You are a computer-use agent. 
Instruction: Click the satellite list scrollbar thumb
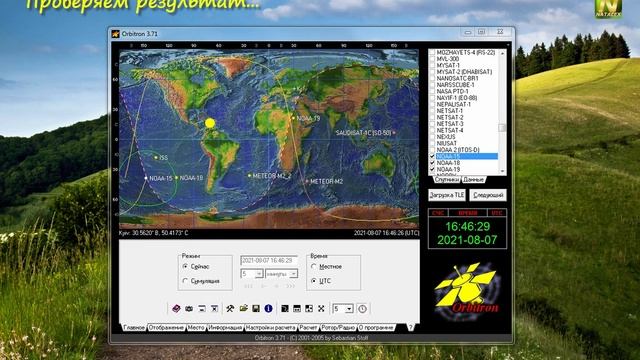pyautogui.click(x=502, y=128)
